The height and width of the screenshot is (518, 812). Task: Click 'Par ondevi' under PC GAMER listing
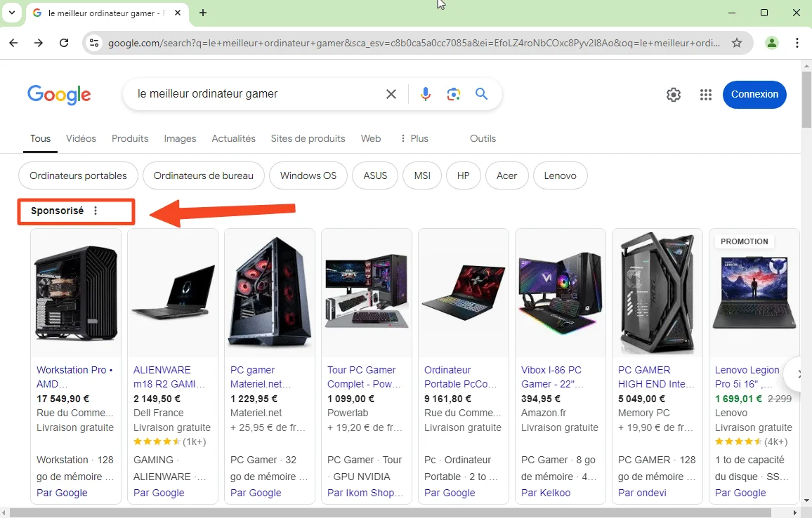click(642, 493)
